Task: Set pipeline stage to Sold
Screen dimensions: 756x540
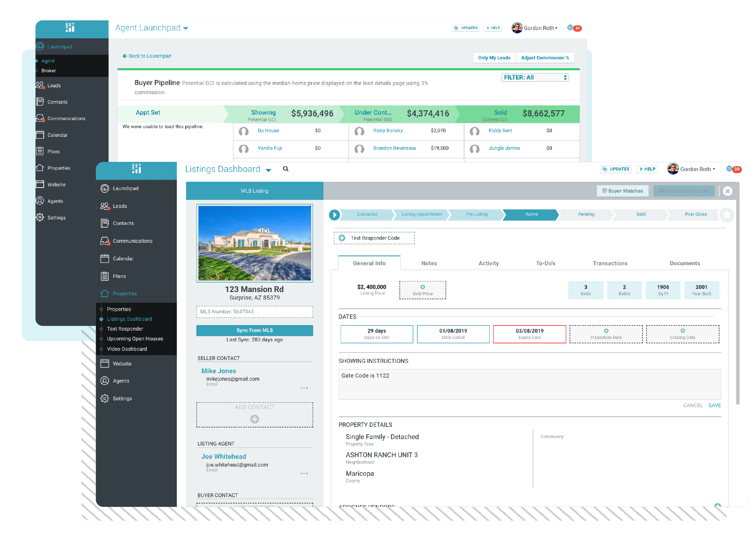Action: pyautogui.click(x=641, y=215)
